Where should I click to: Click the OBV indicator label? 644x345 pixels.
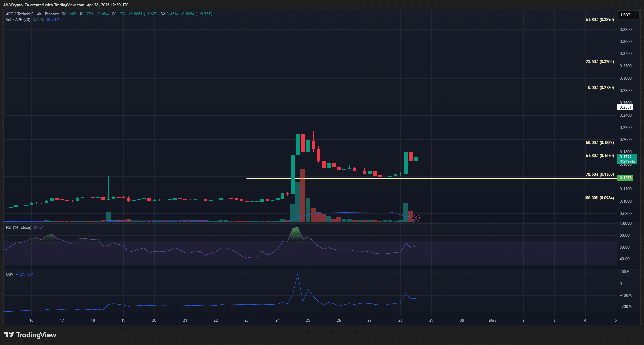tap(9, 274)
